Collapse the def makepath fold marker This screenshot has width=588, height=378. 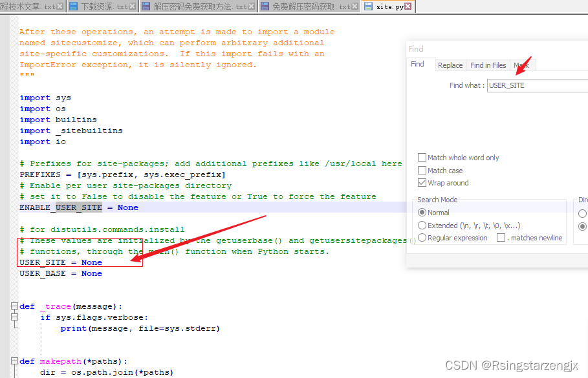click(x=14, y=361)
